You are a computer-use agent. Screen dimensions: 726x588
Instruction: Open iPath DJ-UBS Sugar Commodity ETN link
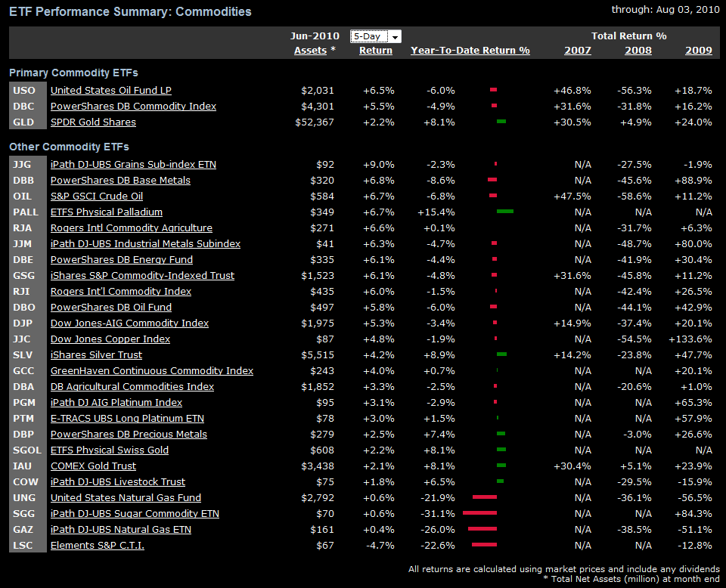(x=135, y=513)
